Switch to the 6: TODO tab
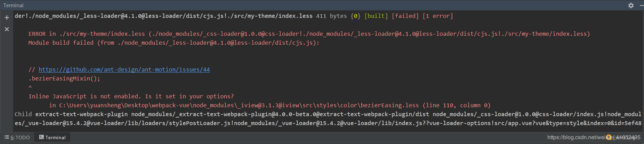The image size is (644, 144). click(17, 137)
